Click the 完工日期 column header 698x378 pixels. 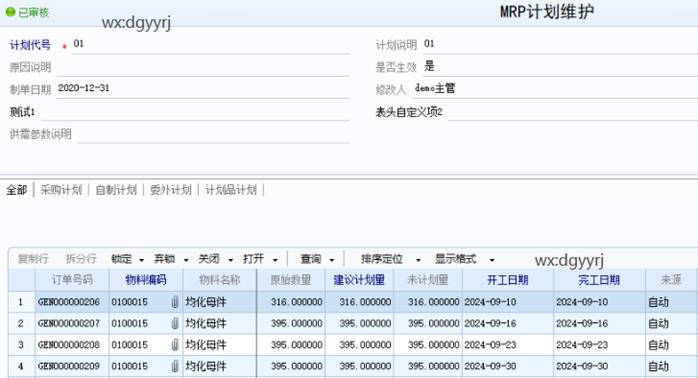tap(599, 280)
